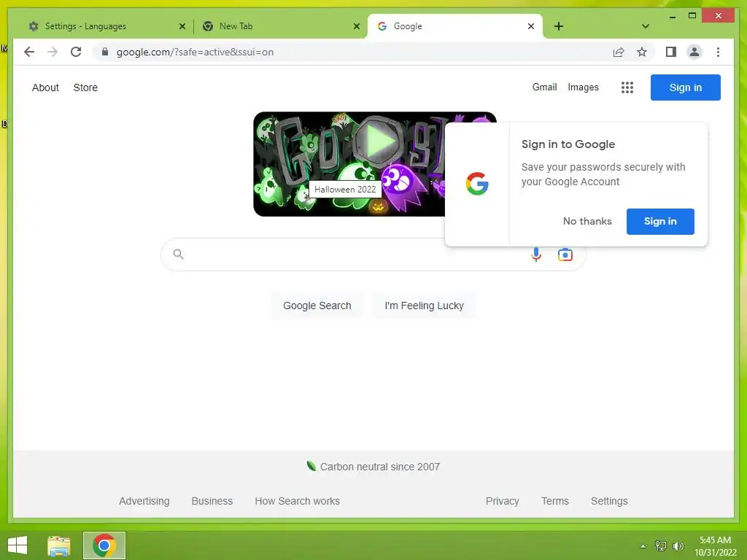The width and height of the screenshot is (747, 560).
Task: Open How Search works link
Action: (298, 501)
